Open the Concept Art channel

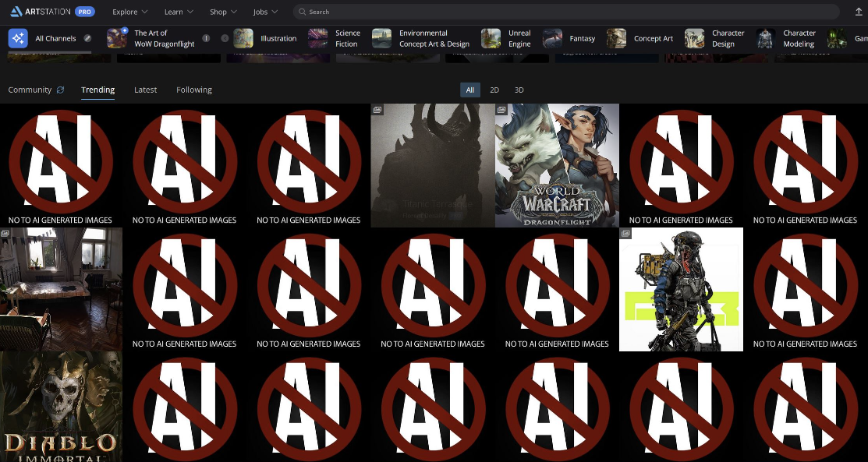[x=653, y=38]
